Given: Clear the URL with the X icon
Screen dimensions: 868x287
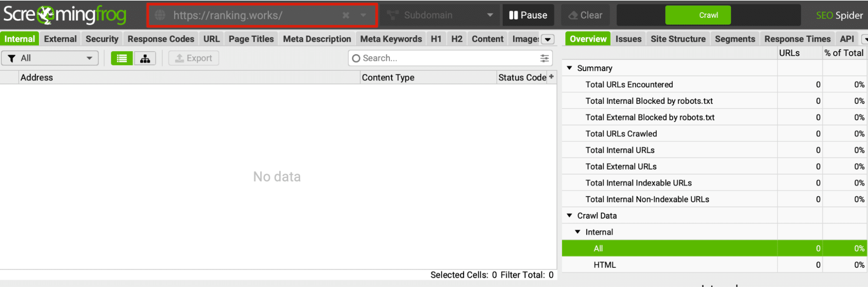Looking at the screenshot, I should pyautogui.click(x=346, y=15).
